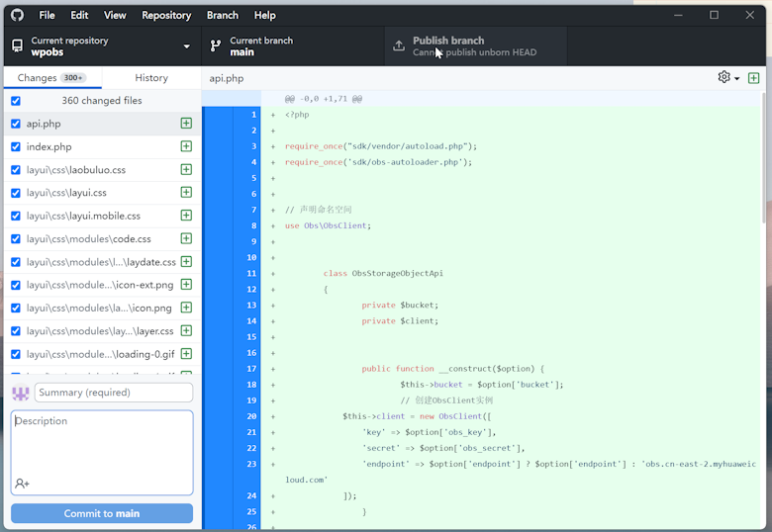Open the Edit menu
This screenshot has width=772, height=532.
79,15
